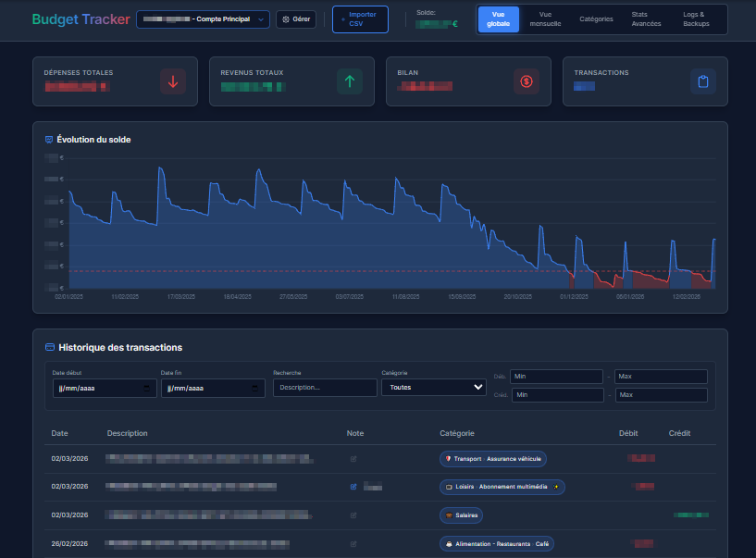Click the Recherche description input field
The image size is (756, 558).
point(325,388)
